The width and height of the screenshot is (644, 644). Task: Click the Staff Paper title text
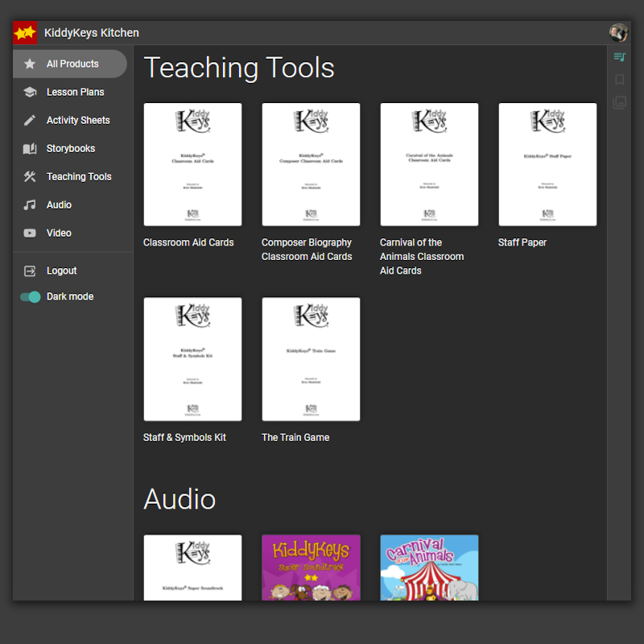click(522, 243)
